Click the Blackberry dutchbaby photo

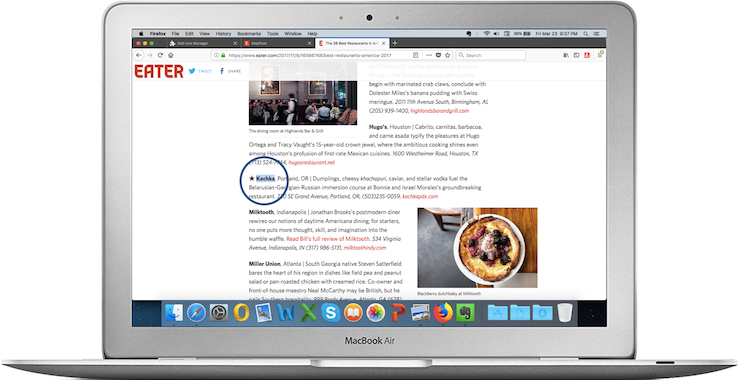477,248
